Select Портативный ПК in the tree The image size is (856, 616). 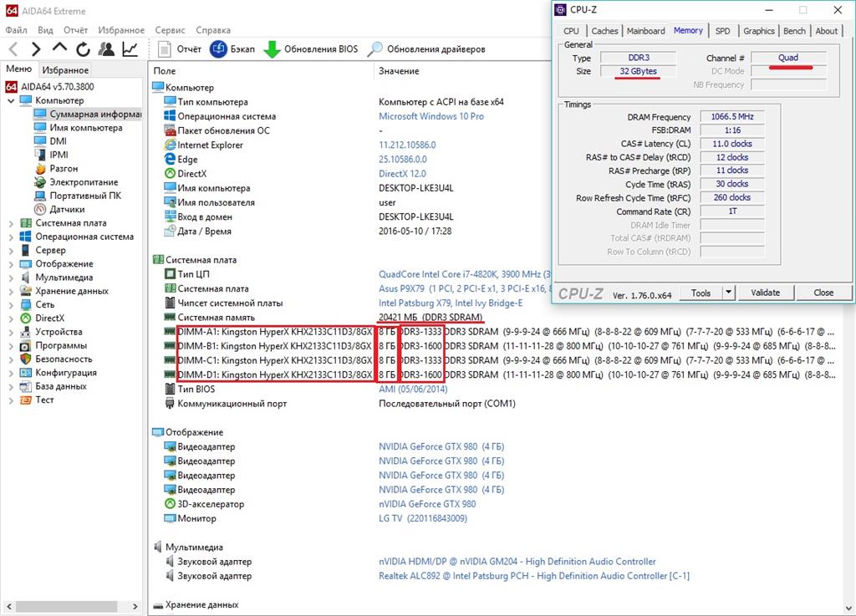(x=78, y=196)
